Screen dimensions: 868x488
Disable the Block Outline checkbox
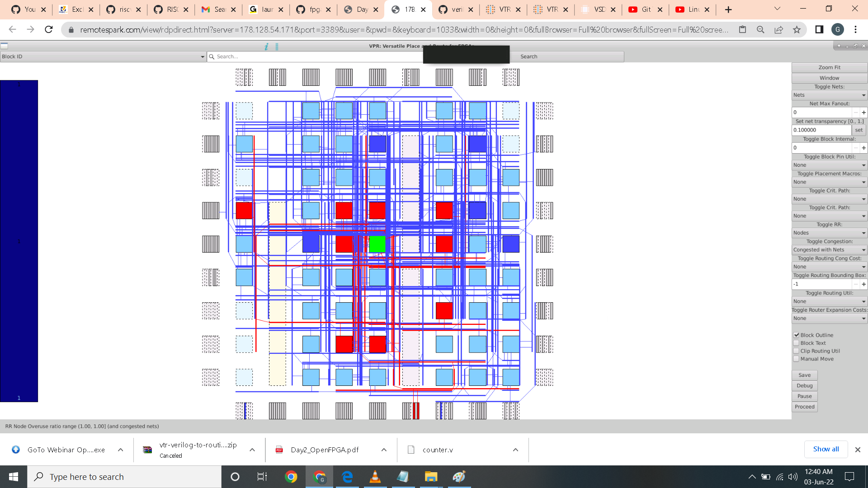pyautogui.click(x=797, y=335)
